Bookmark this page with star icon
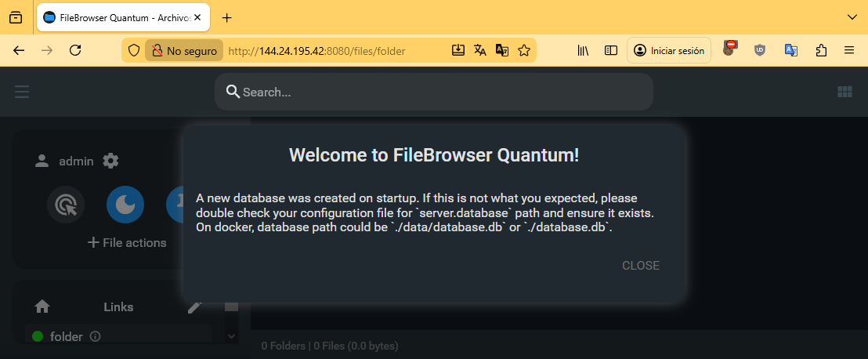This screenshot has width=868, height=359. (x=524, y=50)
